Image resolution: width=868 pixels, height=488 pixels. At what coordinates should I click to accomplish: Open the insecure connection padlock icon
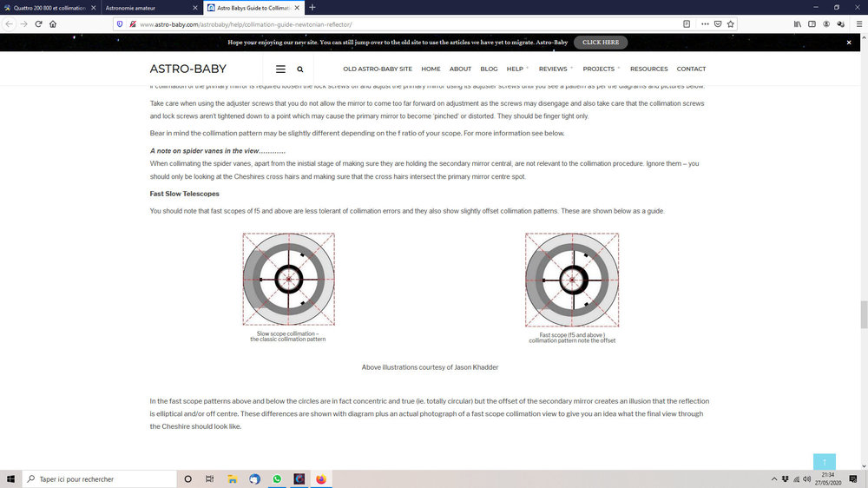point(133,24)
